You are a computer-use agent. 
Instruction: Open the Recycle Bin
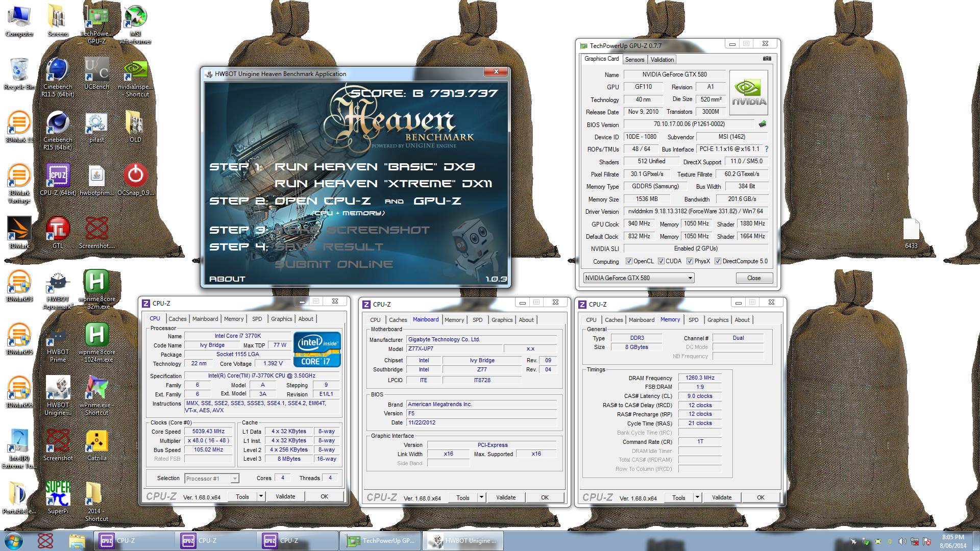point(19,74)
